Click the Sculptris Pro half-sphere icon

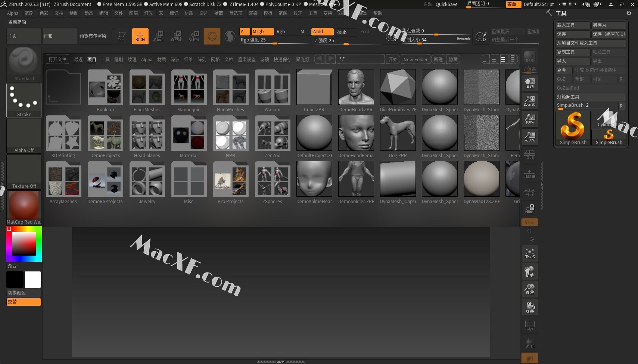(230, 36)
